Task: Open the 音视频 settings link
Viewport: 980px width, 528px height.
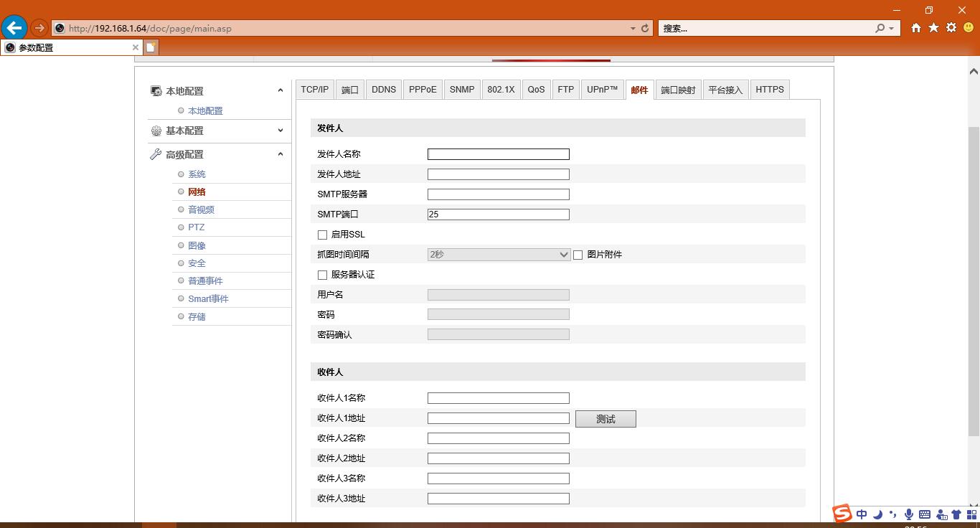Action: click(x=201, y=209)
